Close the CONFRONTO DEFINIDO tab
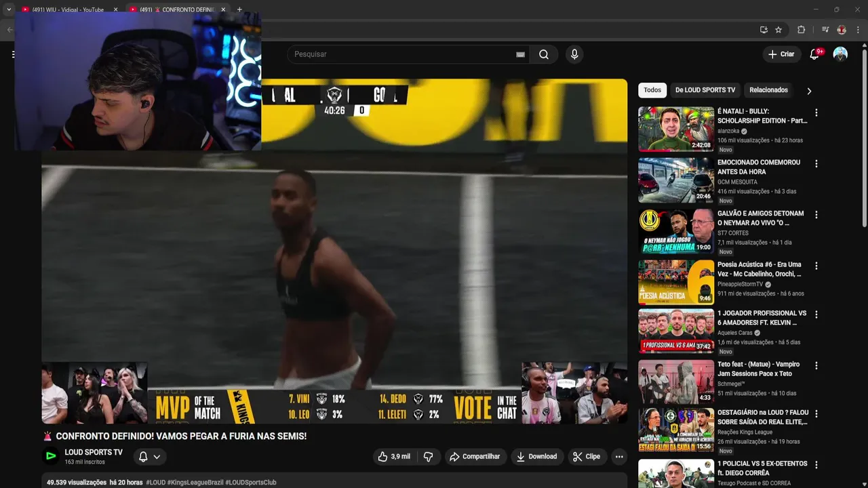 point(223,9)
